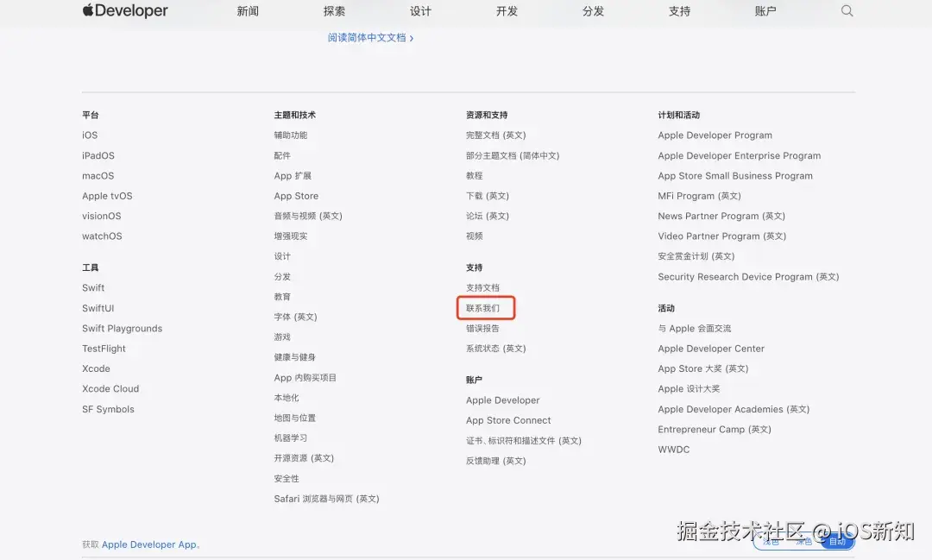Open the 支持文档 link

click(x=482, y=287)
